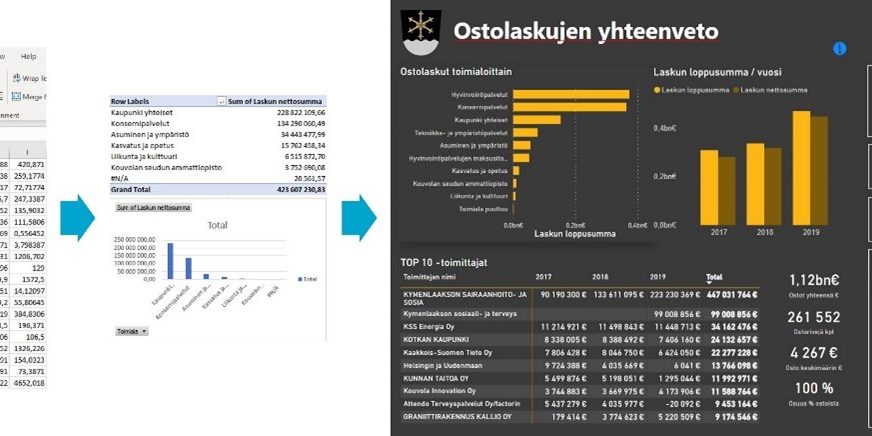The width and height of the screenshot is (872, 436).
Task: Click the TOP 10 -toimittajat heading
Action: 444,262
